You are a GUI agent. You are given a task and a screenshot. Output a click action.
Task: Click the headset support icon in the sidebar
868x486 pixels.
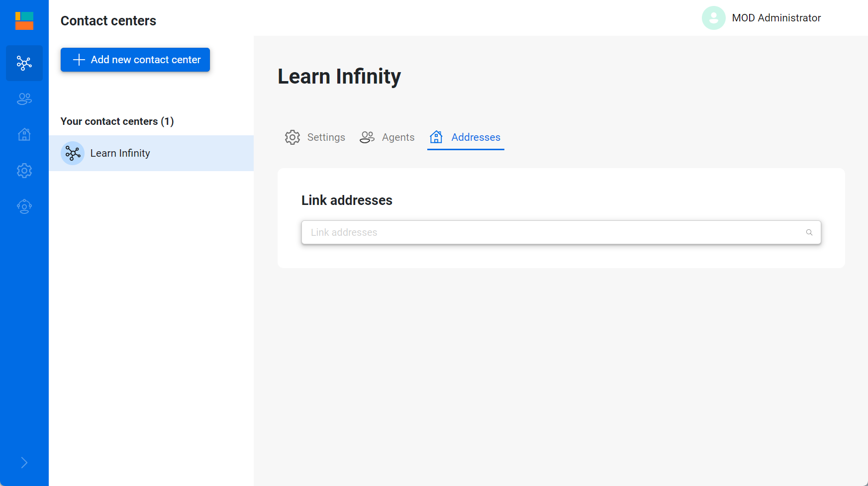tap(24, 206)
